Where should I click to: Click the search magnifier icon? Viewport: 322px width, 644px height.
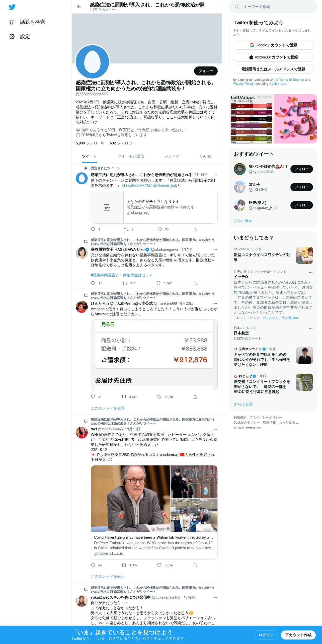pyautogui.click(x=236, y=7)
